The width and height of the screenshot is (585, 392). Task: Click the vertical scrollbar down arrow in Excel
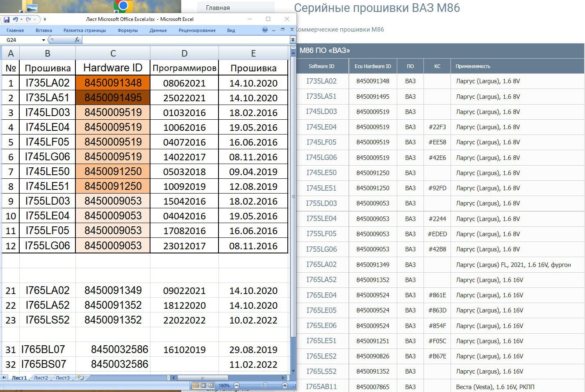point(293,371)
